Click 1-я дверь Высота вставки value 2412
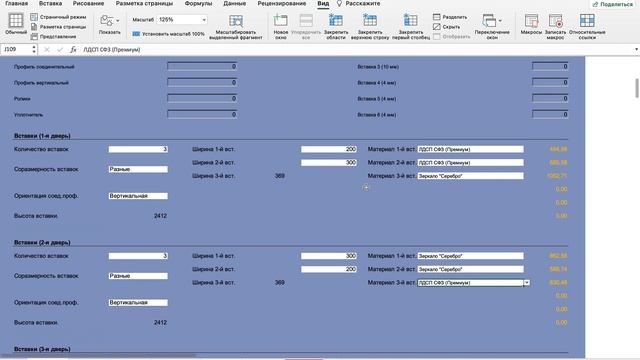Screen dimensions: 640x360 (x=160, y=216)
